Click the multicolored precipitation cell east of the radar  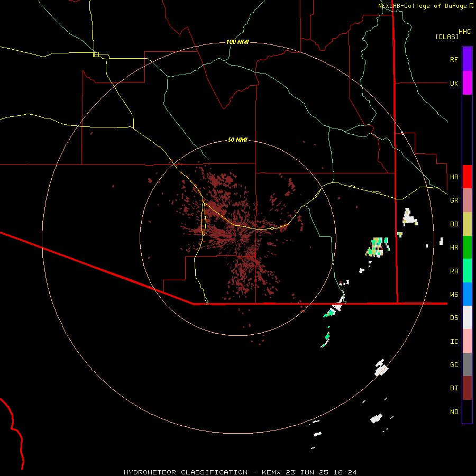(377, 247)
